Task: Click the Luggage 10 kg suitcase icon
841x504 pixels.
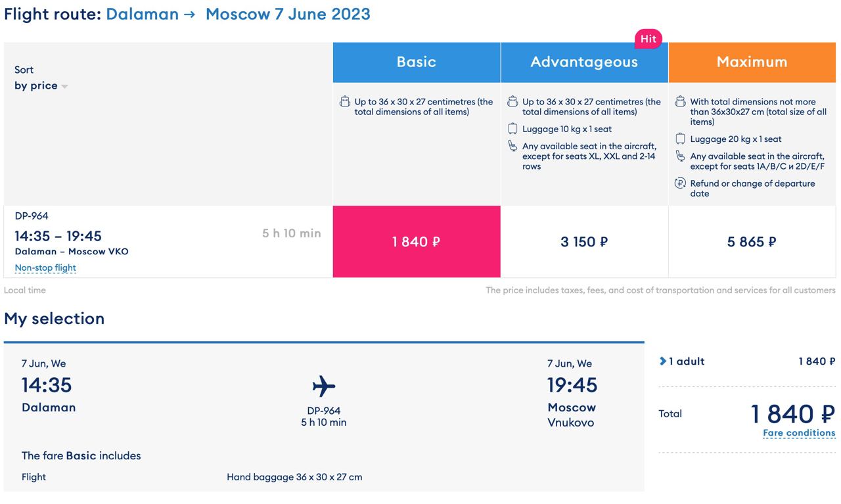Action: [512, 129]
